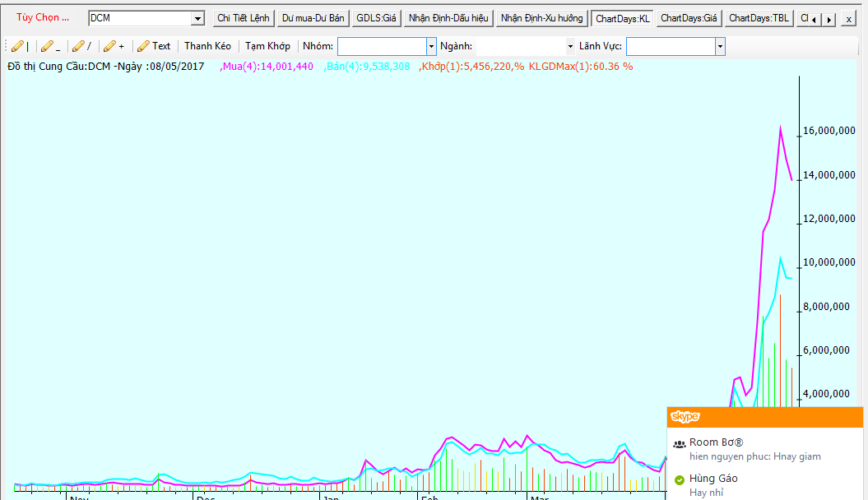
Task: Select the ChartDays:Giá tab
Action: [x=689, y=18]
